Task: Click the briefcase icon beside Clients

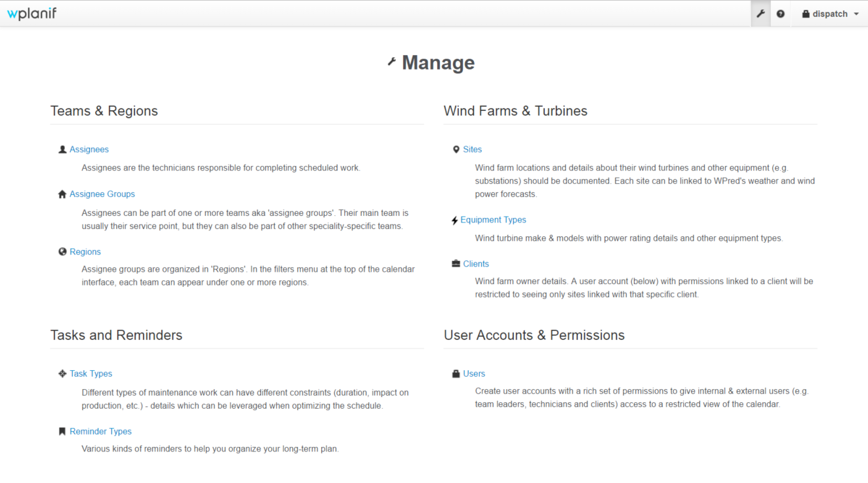Action: click(x=456, y=264)
